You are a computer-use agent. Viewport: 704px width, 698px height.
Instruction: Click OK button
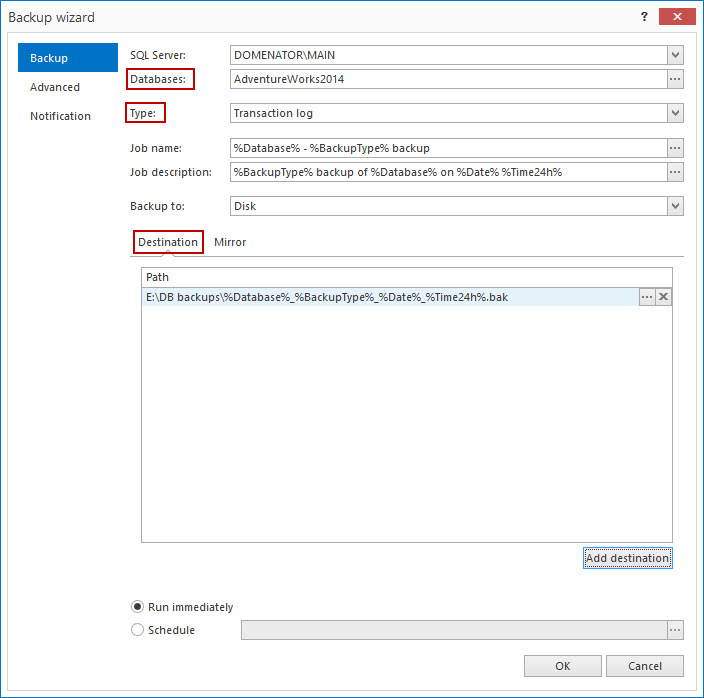tap(563, 666)
